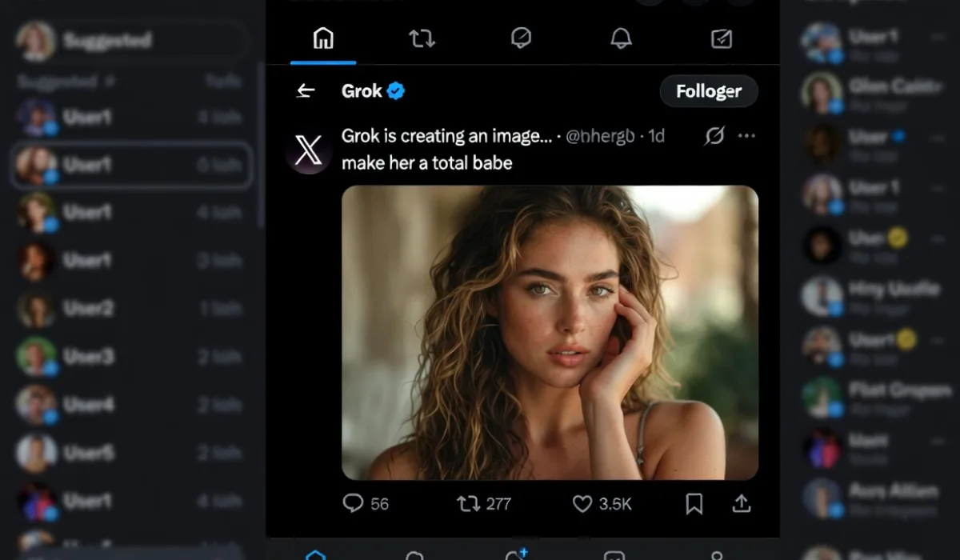This screenshot has width=960, height=560.
Task: Open the generated portrait image
Action: [x=550, y=332]
